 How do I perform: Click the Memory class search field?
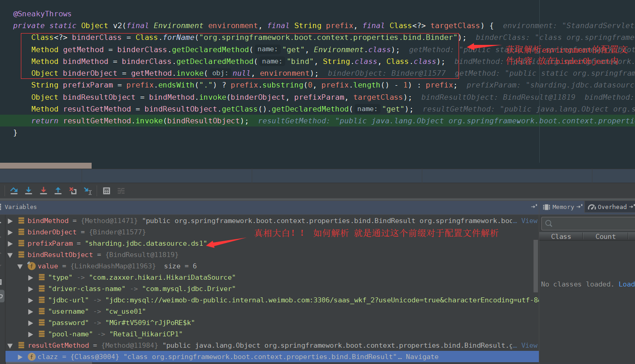pos(587,223)
